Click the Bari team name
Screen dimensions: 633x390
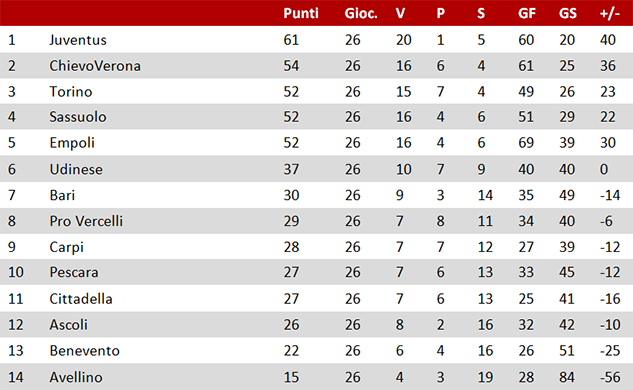[x=62, y=195]
